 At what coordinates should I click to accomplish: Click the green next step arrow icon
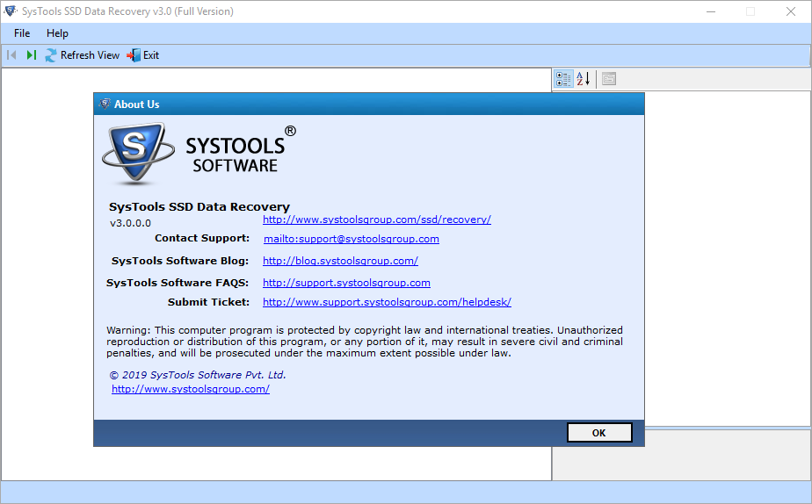(31, 54)
